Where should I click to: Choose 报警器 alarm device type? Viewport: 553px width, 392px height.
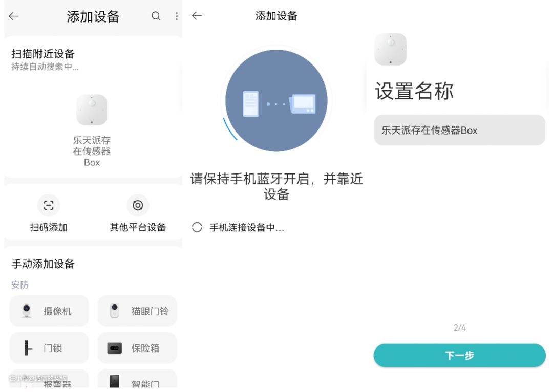pyautogui.click(x=49, y=381)
